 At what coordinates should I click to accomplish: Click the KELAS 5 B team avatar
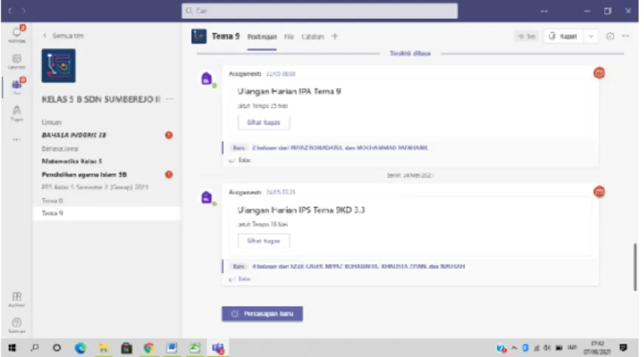(58, 66)
